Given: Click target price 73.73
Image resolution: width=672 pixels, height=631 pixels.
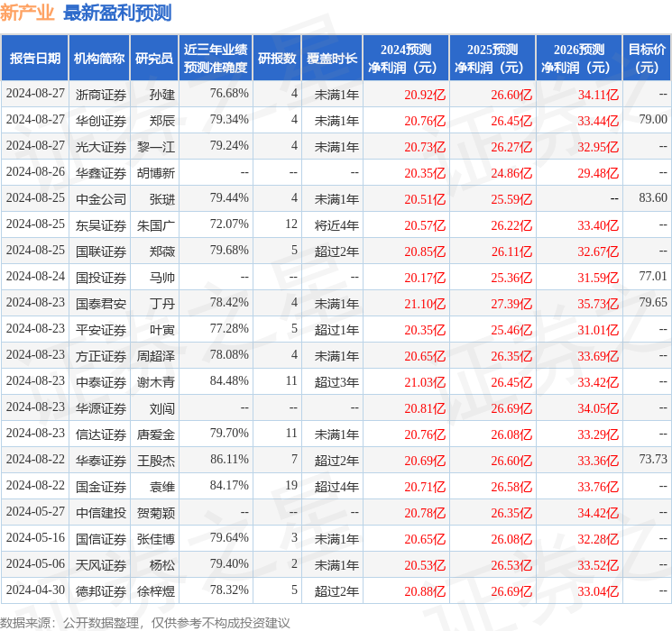Looking at the screenshot, I should pyautogui.click(x=653, y=459).
